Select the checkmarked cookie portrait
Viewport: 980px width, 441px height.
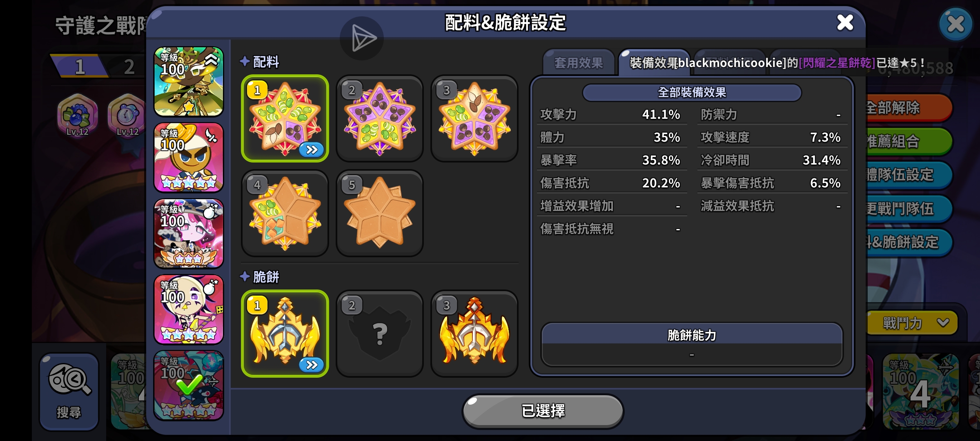[189, 385]
